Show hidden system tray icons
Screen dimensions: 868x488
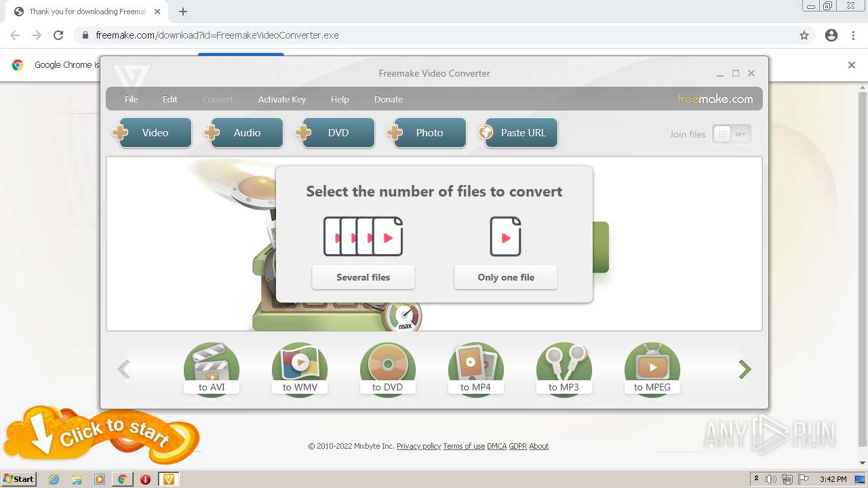[x=756, y=479]
